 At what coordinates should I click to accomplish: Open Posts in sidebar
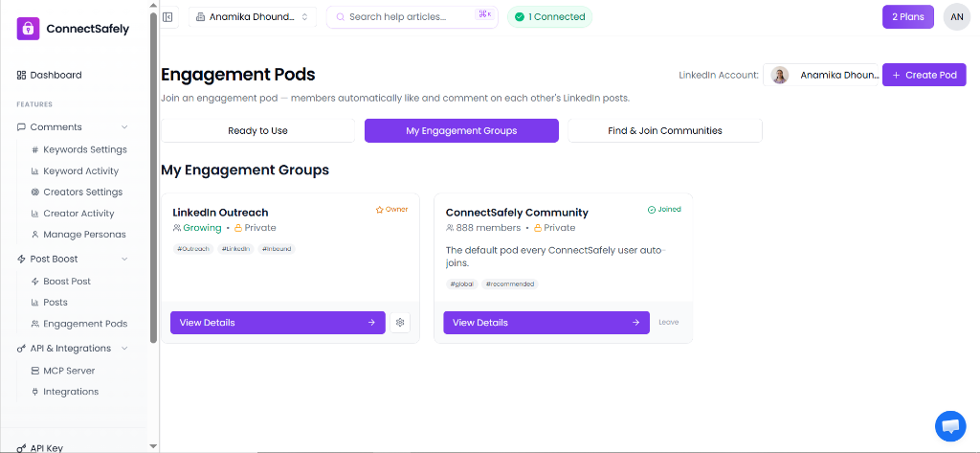point(50,303)
